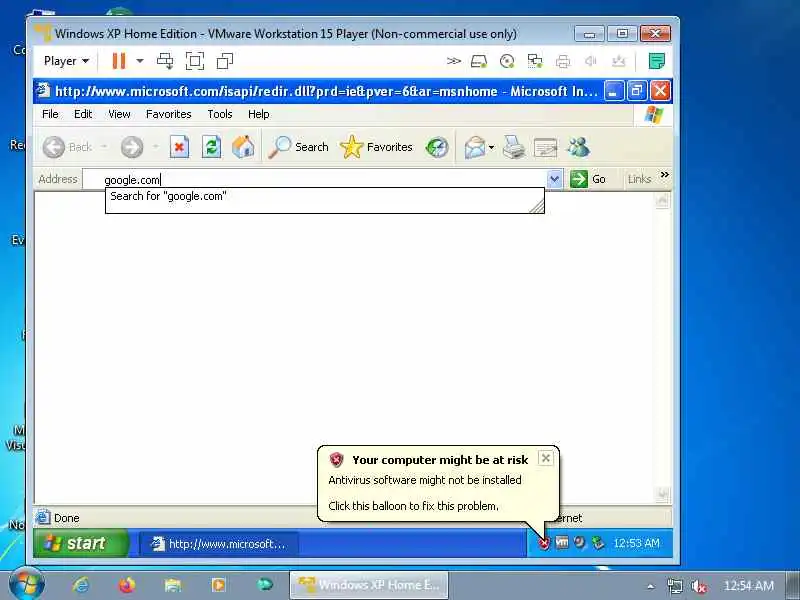Screen dimensions: 800x600
Task: Click the Forward arrow button in IE
Action: [x=132, y=147]
